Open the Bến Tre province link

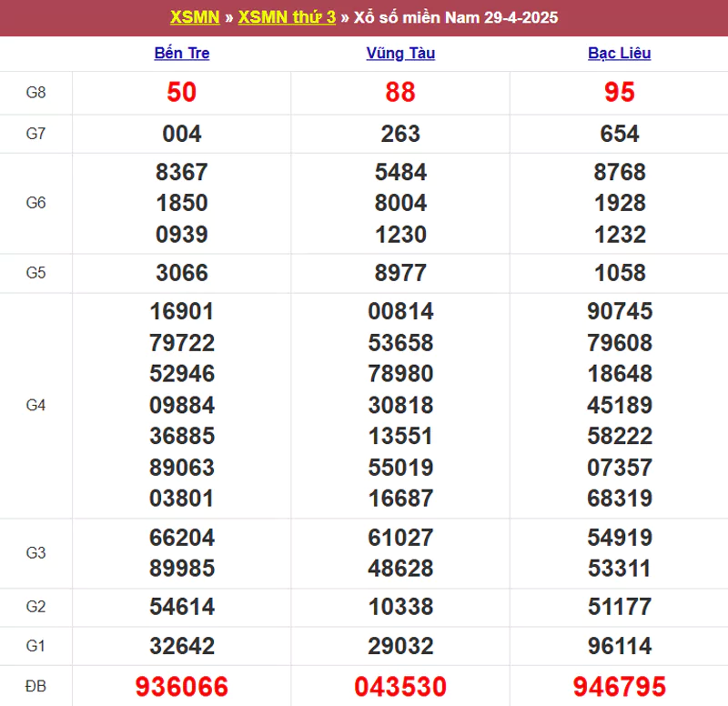(182, 53)
